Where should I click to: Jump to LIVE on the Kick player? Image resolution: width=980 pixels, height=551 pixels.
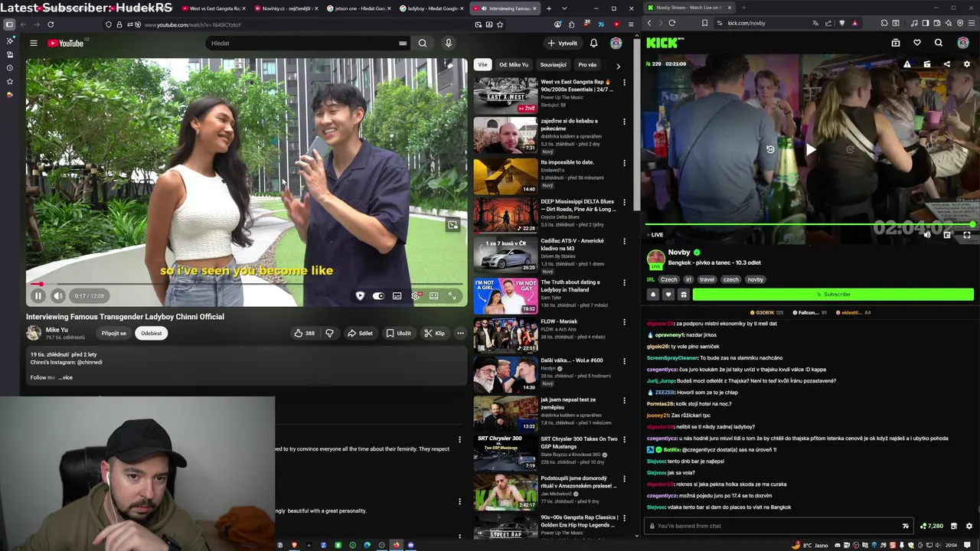point(655,235)
